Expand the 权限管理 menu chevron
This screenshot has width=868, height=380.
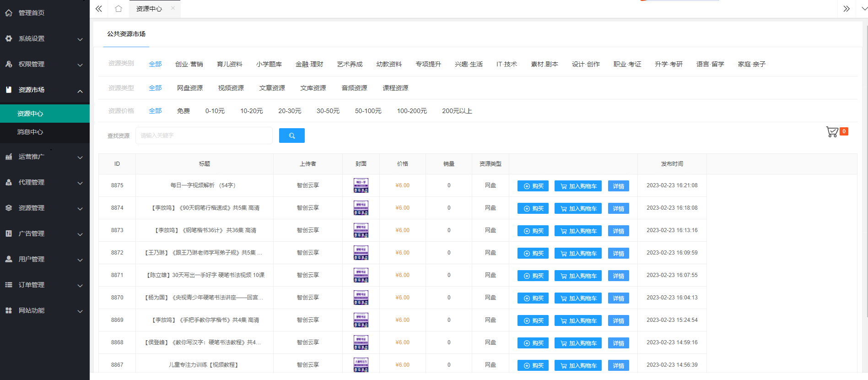tap(80, 65)
